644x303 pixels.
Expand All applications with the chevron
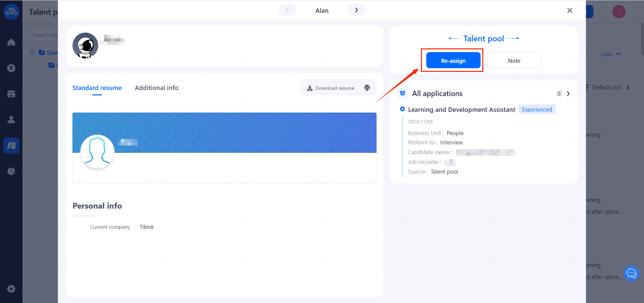(568, 94)
